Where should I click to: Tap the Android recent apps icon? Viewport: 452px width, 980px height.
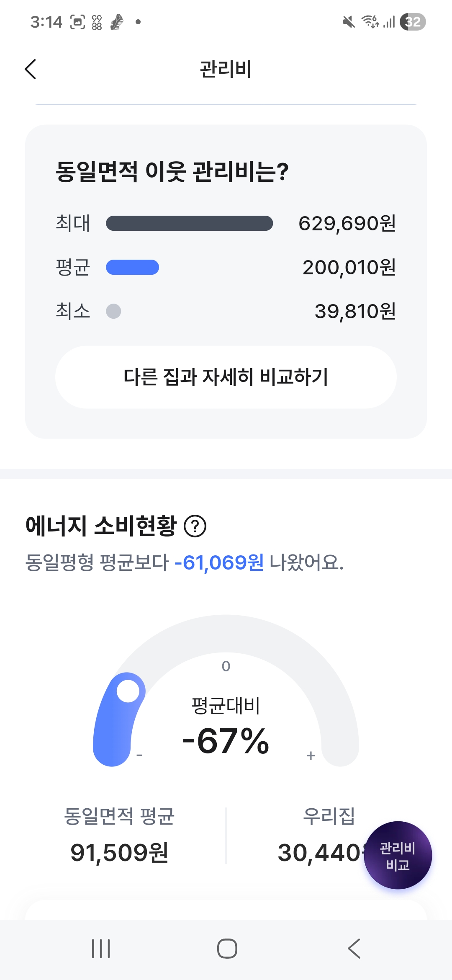click(101, 948)
